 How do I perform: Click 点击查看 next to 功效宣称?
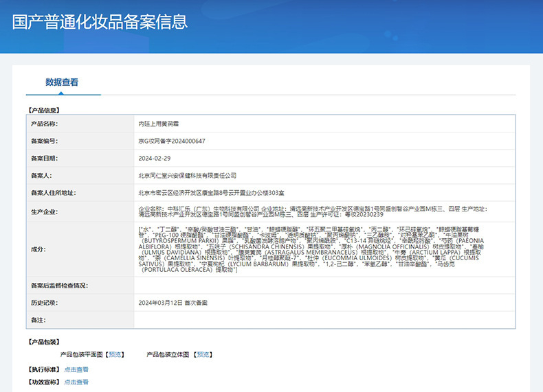pos(76,382)
